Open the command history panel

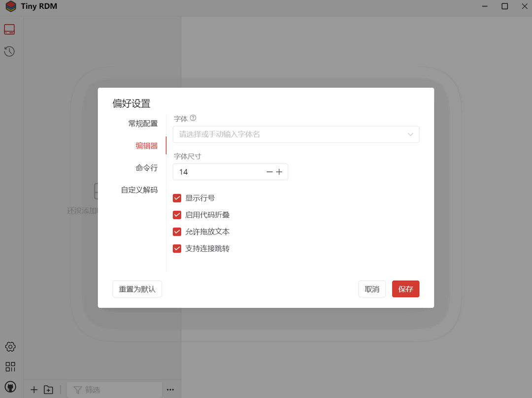point(9,51)
